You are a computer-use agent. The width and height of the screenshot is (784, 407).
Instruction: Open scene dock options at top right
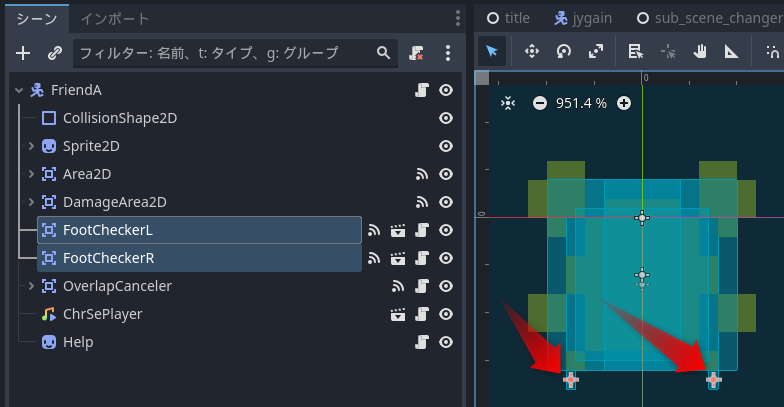458,18
